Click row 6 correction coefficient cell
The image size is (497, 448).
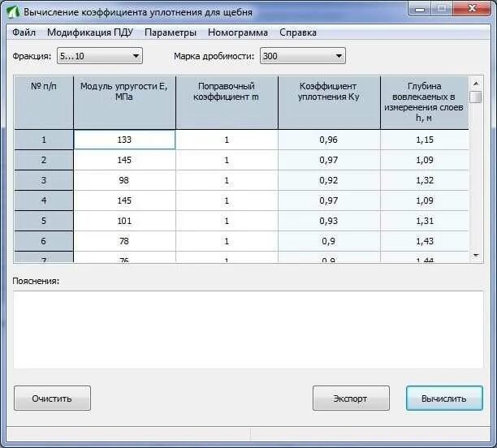(227, 241)
